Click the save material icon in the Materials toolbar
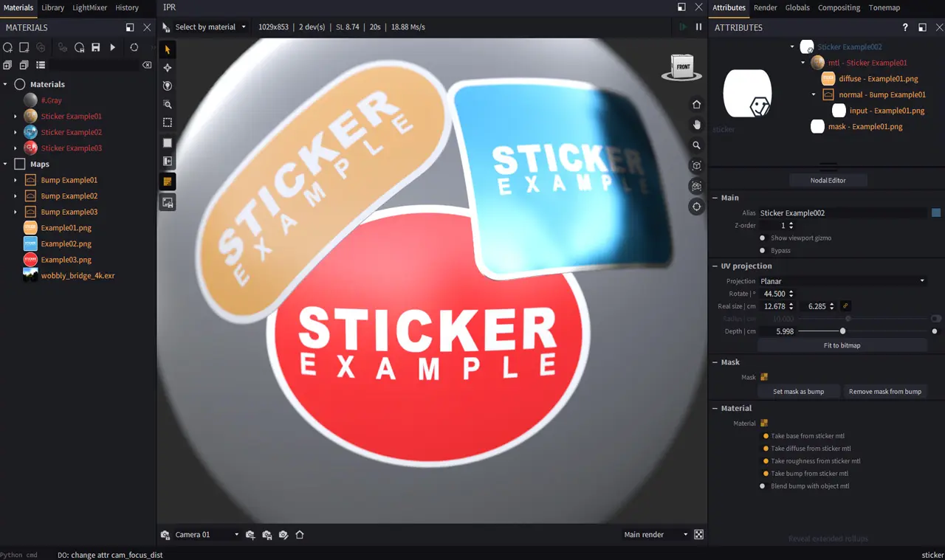945x560 pixels. coord(96,46)
